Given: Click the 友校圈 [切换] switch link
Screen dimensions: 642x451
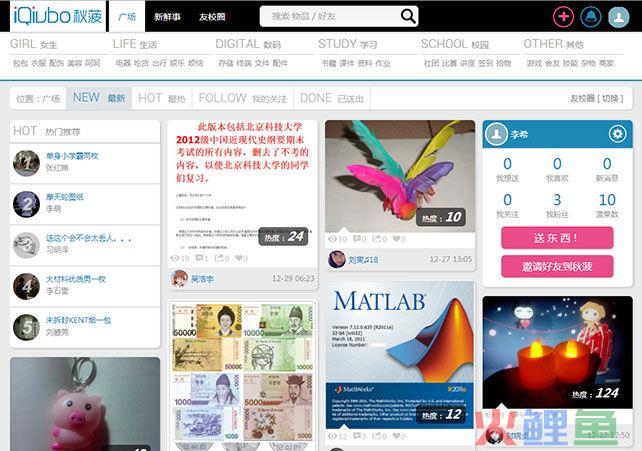Looking at the screenshot, I should 597,99.
